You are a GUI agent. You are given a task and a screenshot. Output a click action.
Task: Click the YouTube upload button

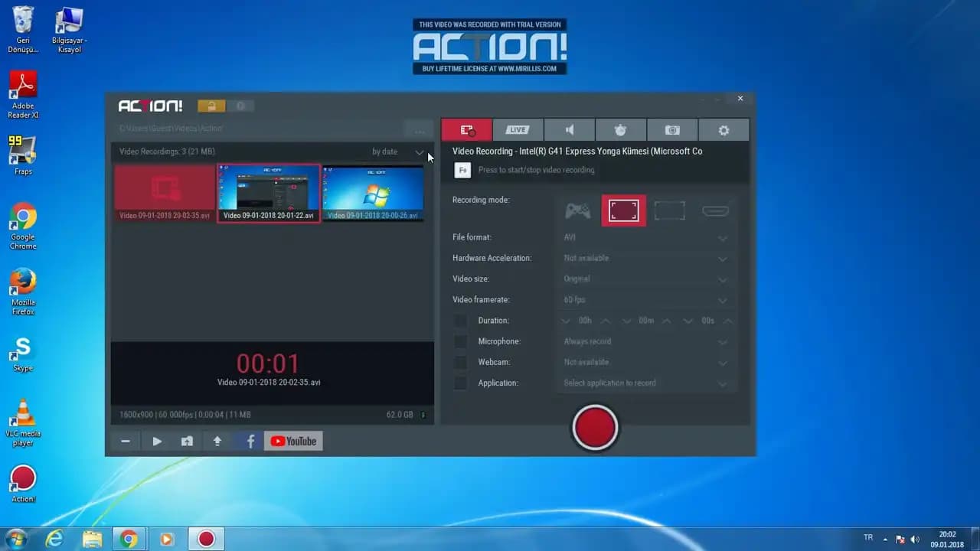[x=293, y=441]
